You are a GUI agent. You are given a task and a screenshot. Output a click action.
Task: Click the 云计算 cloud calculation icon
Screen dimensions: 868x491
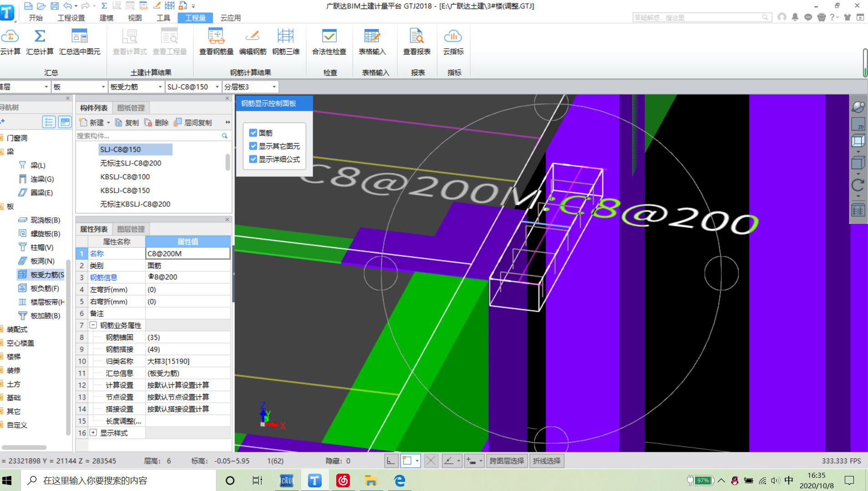(10, 36)
